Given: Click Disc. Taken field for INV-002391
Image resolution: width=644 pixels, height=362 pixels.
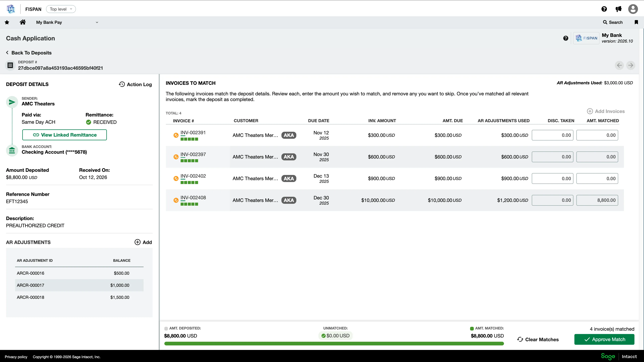Looking at the screenshot, I should tap(552, 135).
